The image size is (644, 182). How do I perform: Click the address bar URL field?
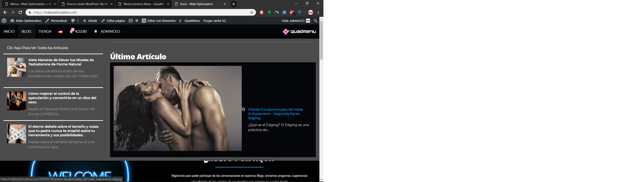(x=140, y=12)
